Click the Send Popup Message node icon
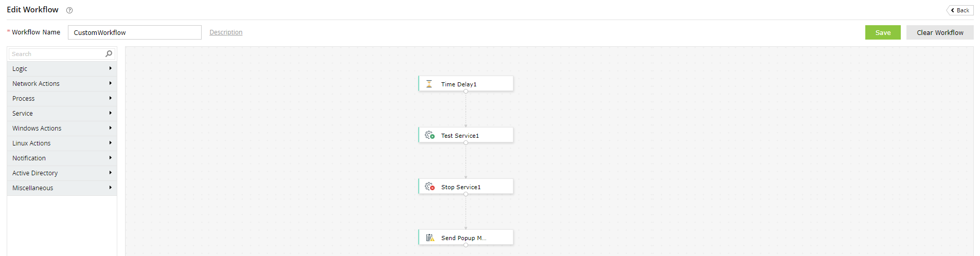The width and height of the screenshot is (980, 256). [x=430, y=237]
